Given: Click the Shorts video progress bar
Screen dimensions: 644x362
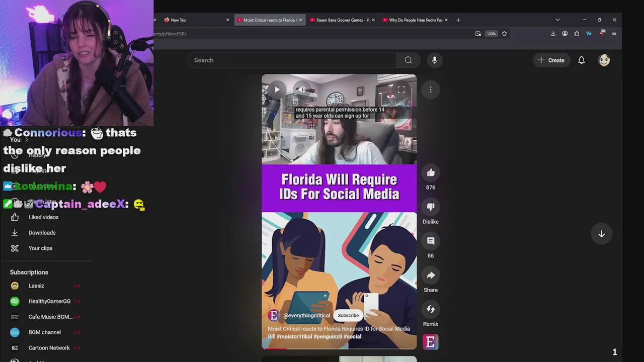Looking at the screenshot, I should tap(339, 348).
